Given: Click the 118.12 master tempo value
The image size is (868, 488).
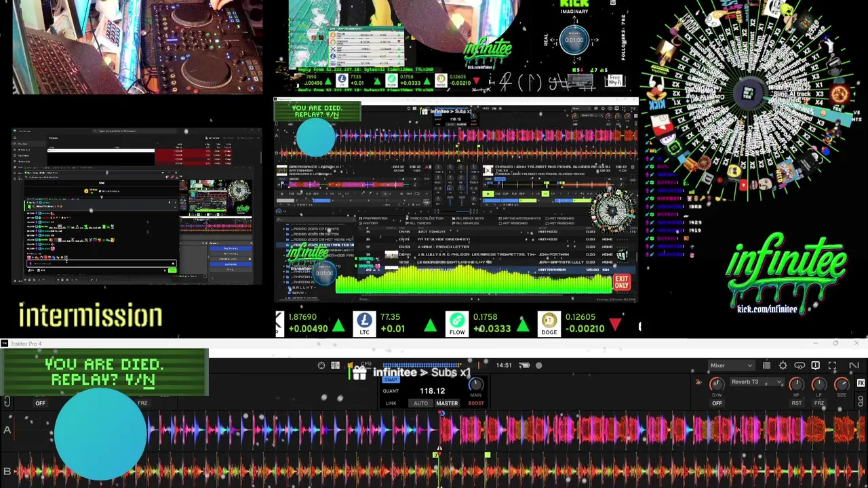Looking at the screenshot, I should 432,391.
